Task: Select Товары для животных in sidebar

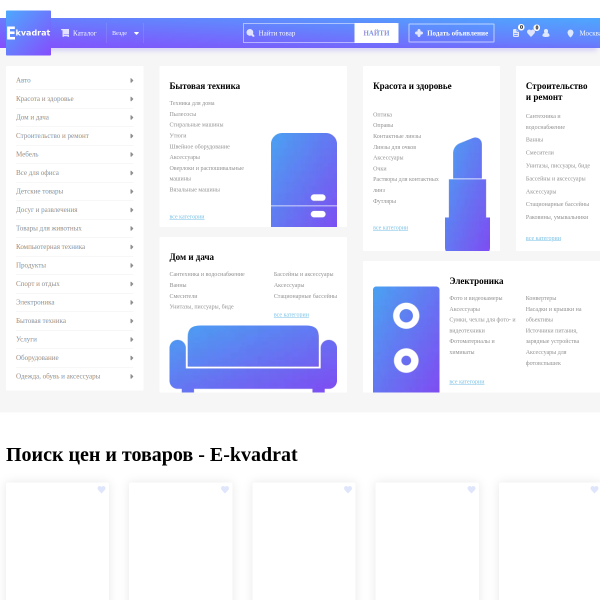Action: 49,228
